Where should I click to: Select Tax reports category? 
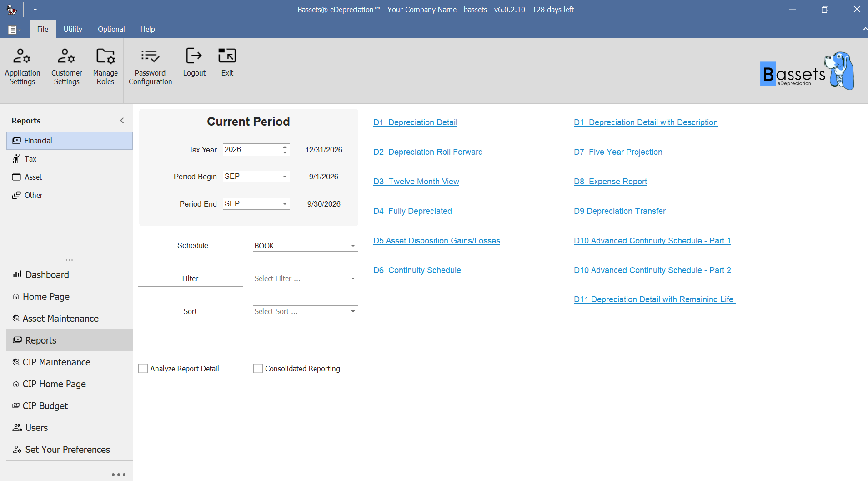coord(70,159)
